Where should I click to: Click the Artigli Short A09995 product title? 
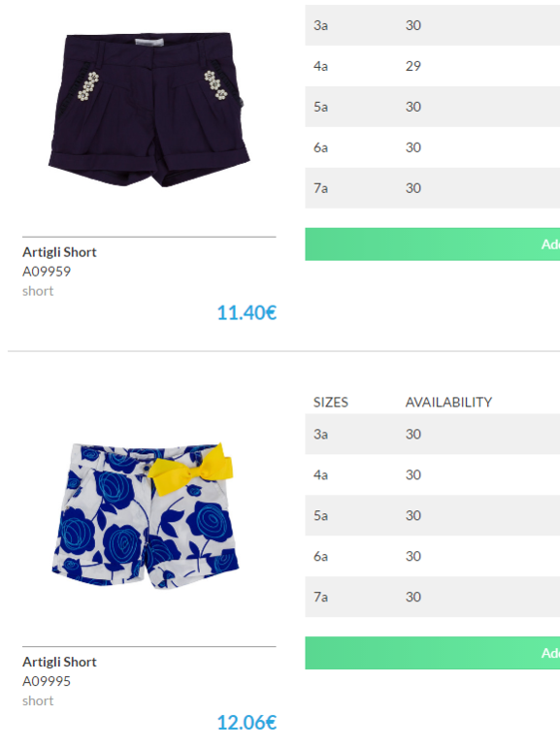point(59,662)
